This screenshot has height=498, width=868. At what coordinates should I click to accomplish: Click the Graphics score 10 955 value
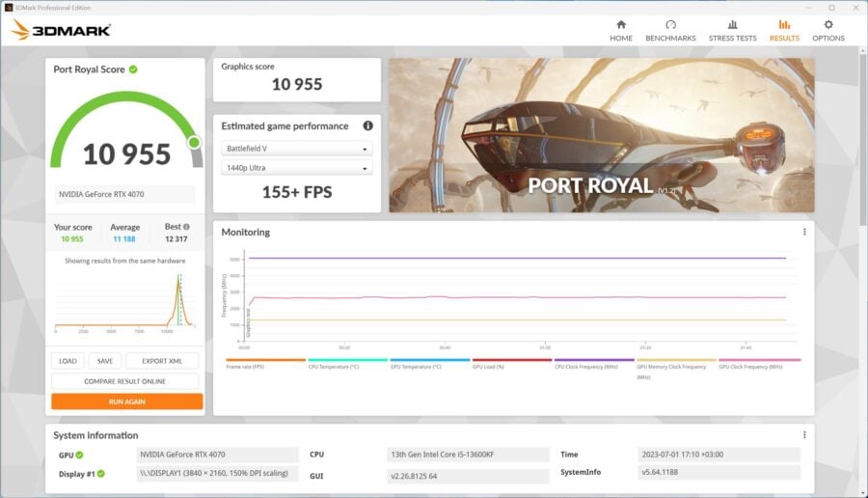297,84
